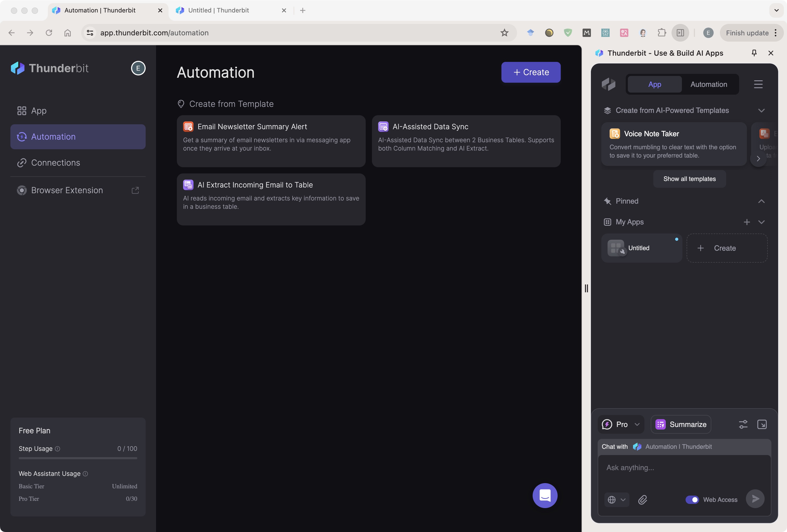Click the paperclip attach file icon

pos(642,499)
